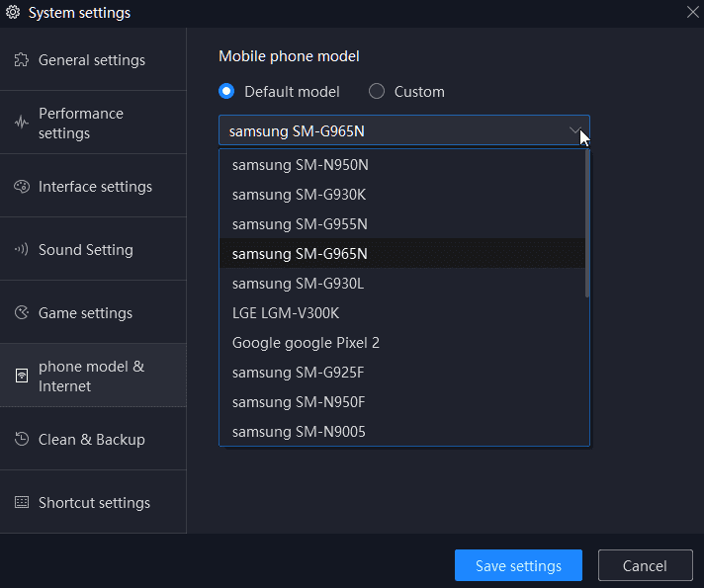Click the Sound Setting speaker icon
The image size is (704, 588).
click(x=21, y=249)
